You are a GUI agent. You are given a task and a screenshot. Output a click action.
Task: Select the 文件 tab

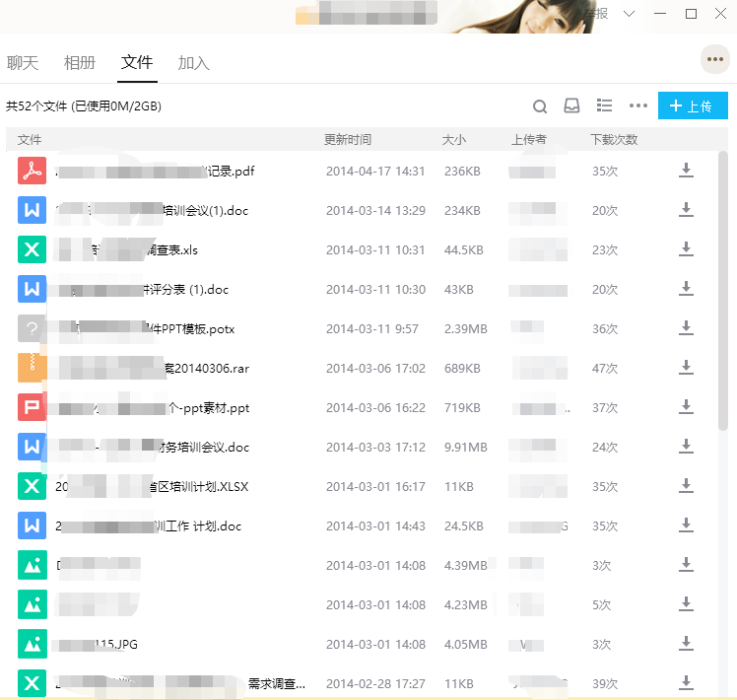[137, 62]
